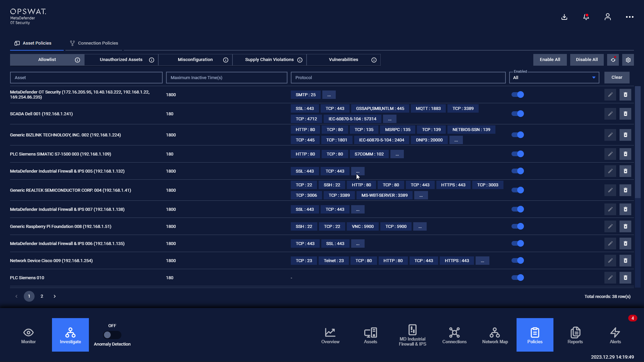This screenshot has height=362, width=644.
Task: Open the notifications bell
Action: 586,17
